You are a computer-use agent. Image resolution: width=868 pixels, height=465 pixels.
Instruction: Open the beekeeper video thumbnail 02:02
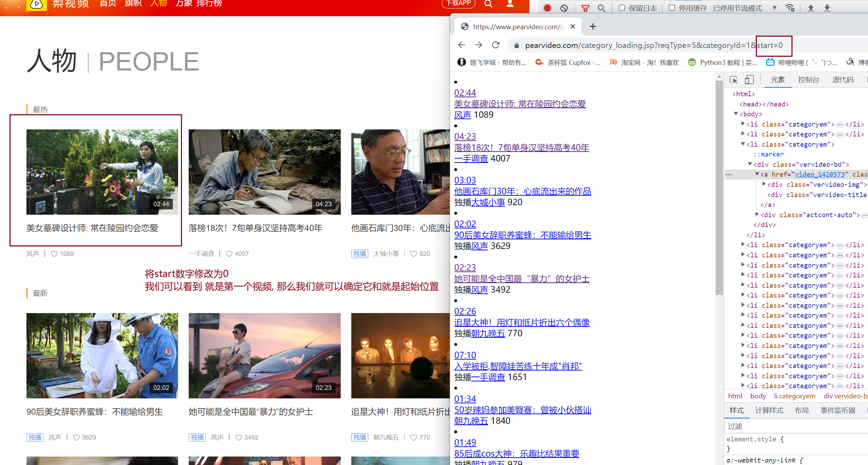(x=102, y=356)
